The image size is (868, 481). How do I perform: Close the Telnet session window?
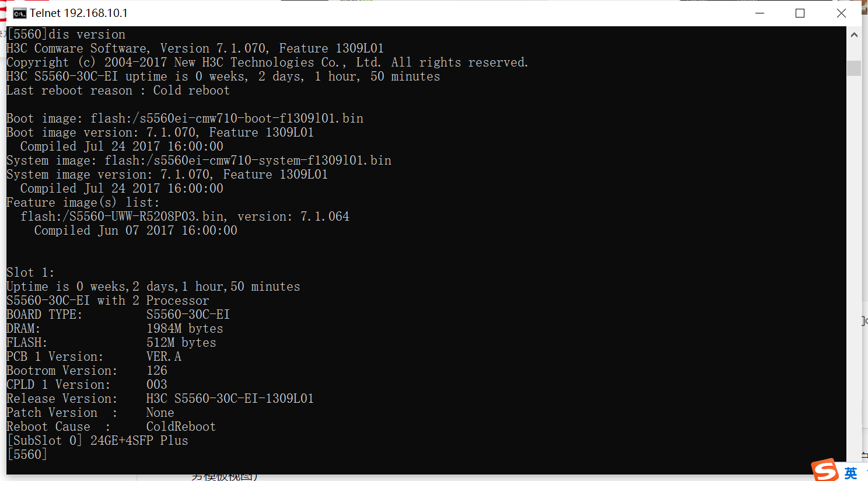[x=841, y=13]
